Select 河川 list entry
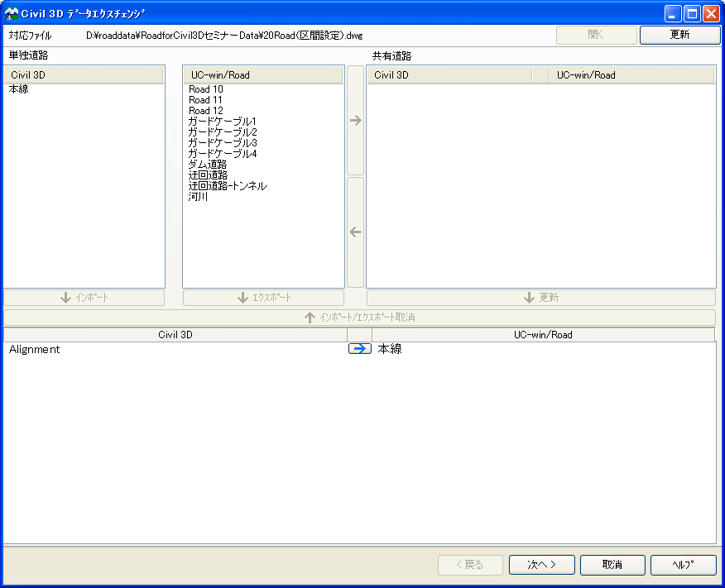 click(198, 196)
